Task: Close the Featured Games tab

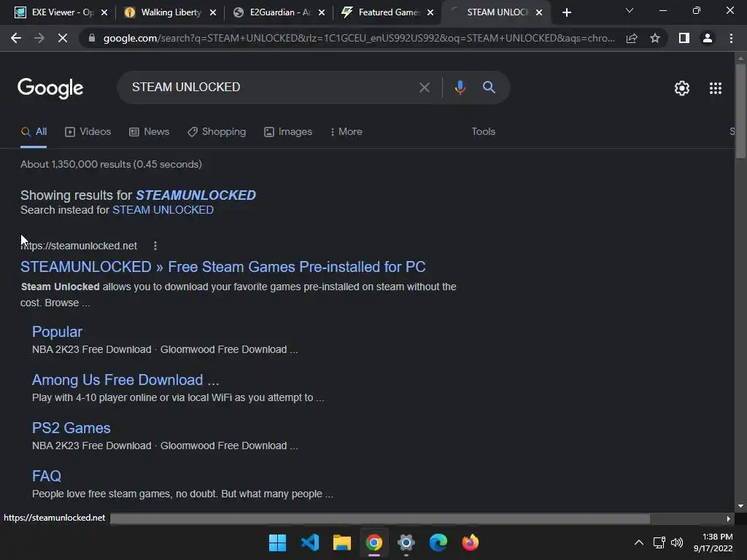Action: (430, 12)
